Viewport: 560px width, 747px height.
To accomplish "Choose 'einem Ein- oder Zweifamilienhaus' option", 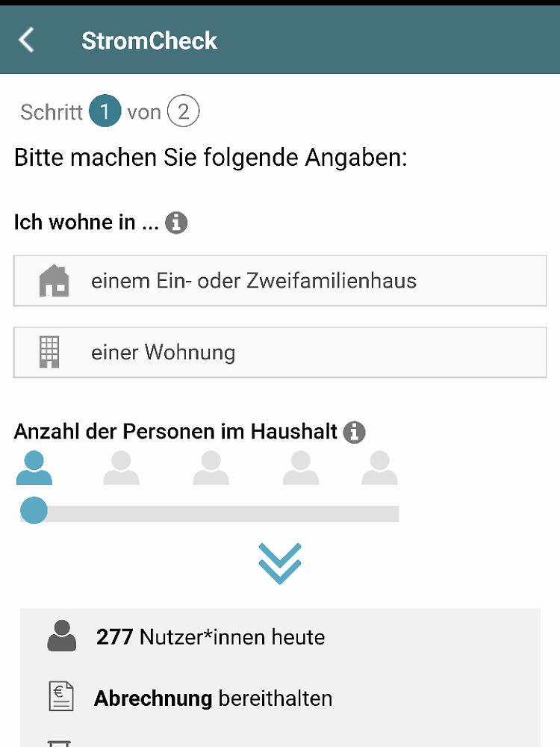I will point(280,281).
